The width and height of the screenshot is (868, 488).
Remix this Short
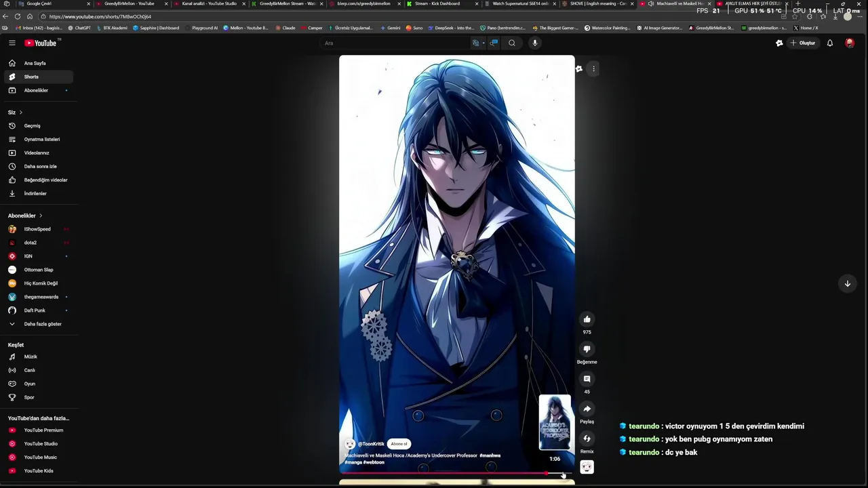[587, 439]
